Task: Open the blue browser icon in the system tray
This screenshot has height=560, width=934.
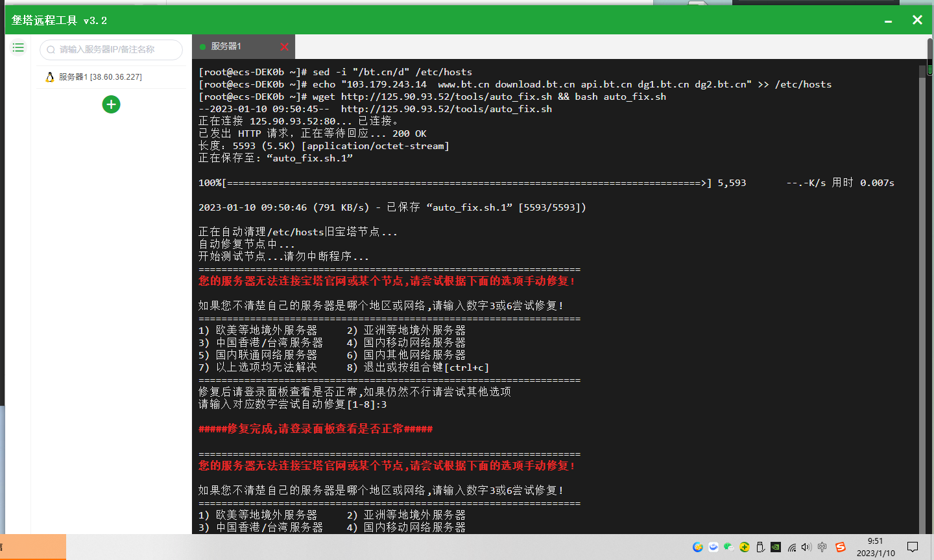Action: pos(698,547)
